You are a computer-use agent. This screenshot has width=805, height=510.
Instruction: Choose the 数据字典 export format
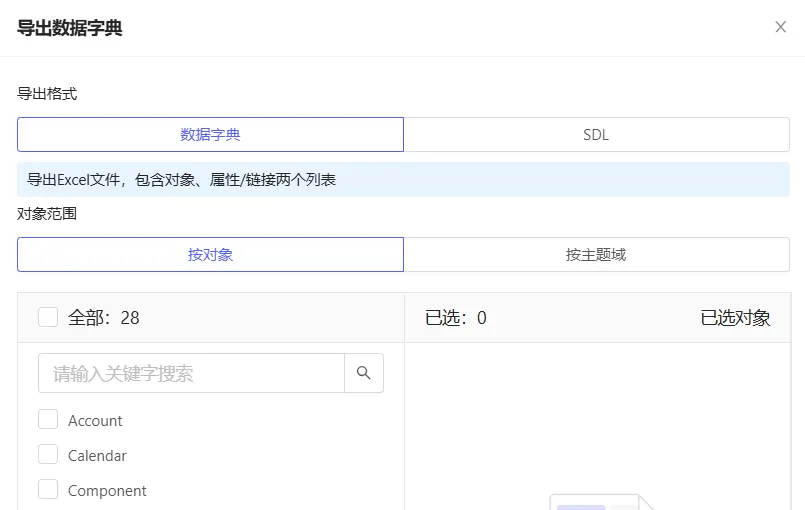210,135
